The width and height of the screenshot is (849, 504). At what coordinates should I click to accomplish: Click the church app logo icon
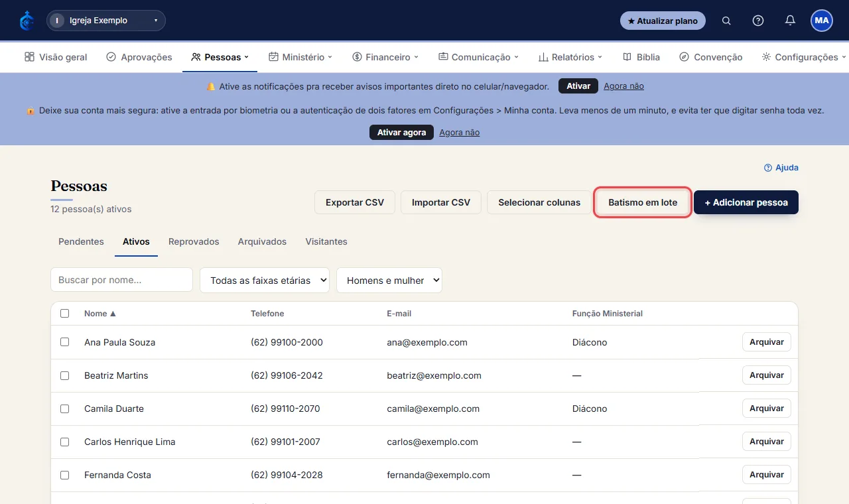tap(27, 21)
